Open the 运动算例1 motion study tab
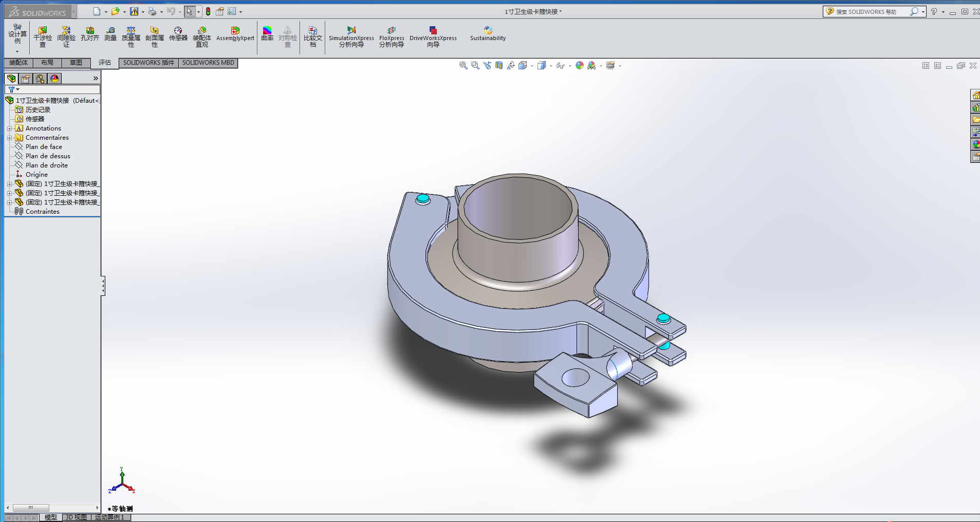 coord(110,517)
